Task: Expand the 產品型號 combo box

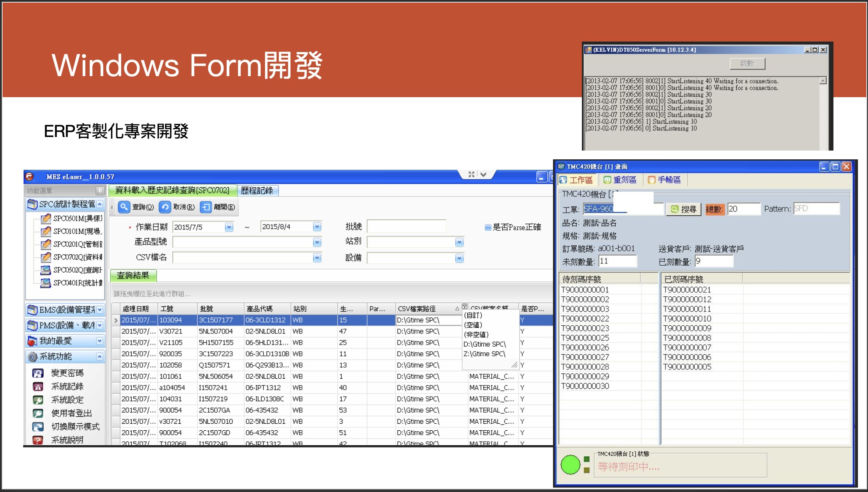Action: (x=317, y=242)
